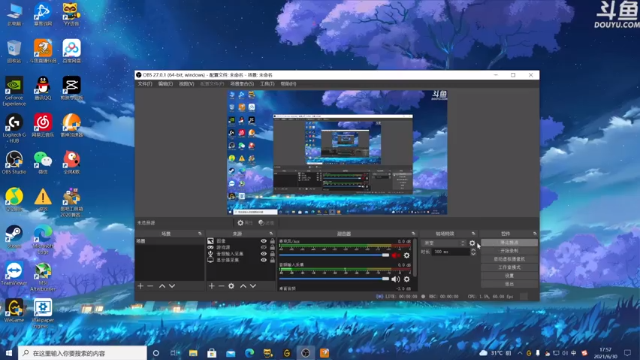This screenshot has width=640, height=360.
Task: Remove selected source with the minus icon
Action: (221, 286)
